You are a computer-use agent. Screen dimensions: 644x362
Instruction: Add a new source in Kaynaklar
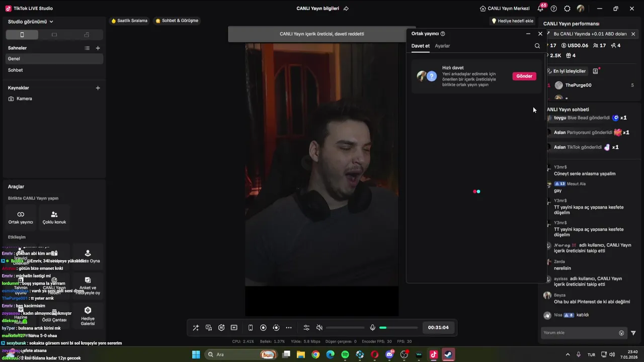pyautogui.click(x=98, y=87)
